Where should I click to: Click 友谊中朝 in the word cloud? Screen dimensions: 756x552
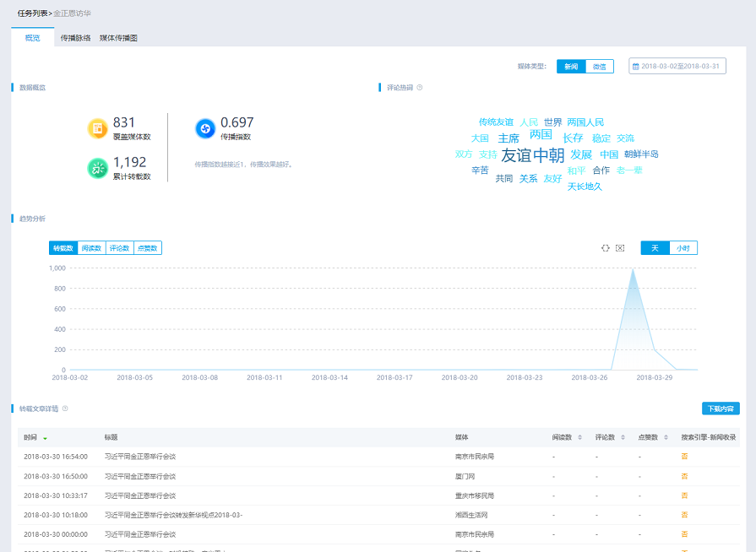(532, 155)
